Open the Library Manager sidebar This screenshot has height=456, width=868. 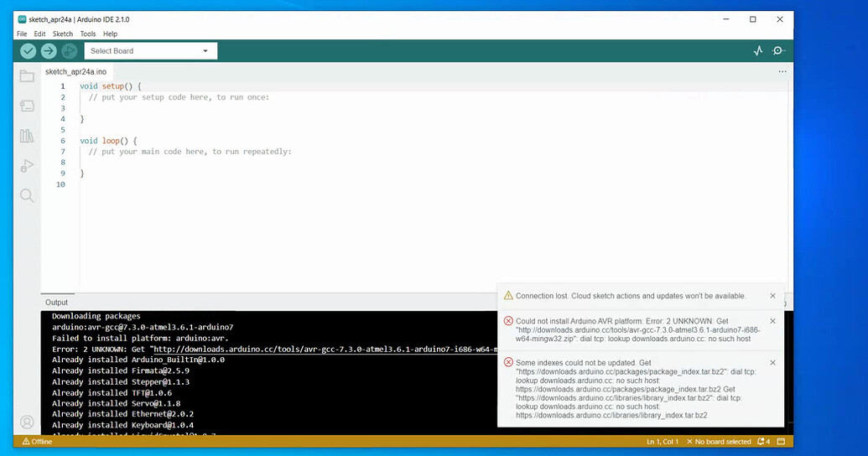tap(27, 136)
